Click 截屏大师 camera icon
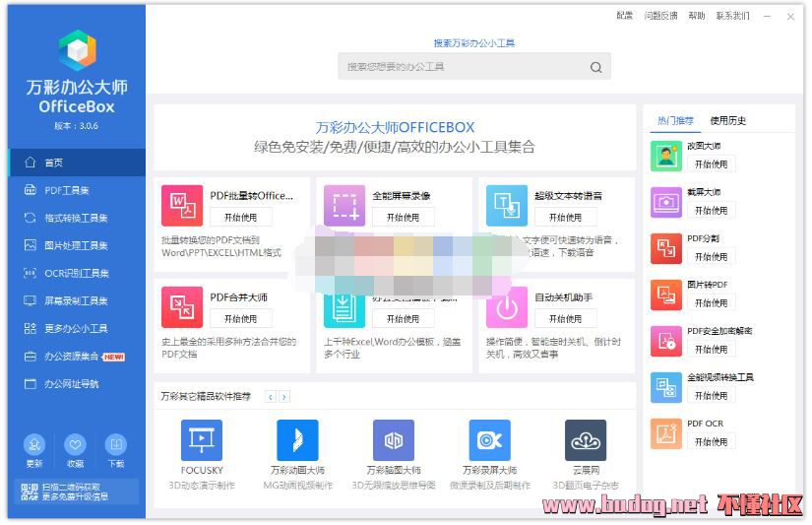This screenshot has height=525, width=812. 666,202
